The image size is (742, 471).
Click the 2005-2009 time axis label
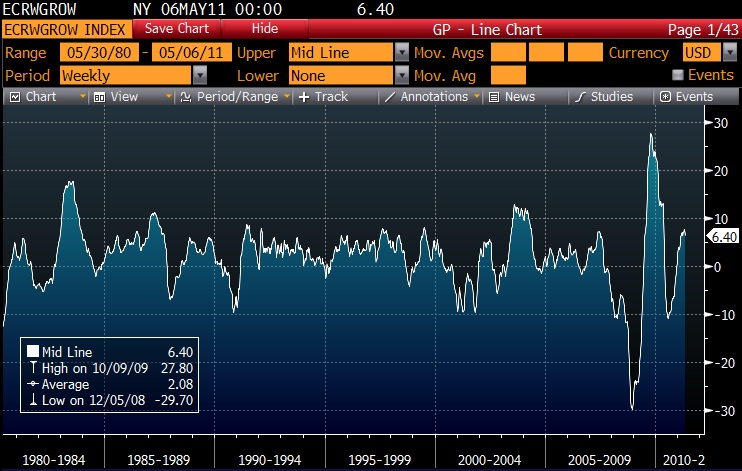600,460
